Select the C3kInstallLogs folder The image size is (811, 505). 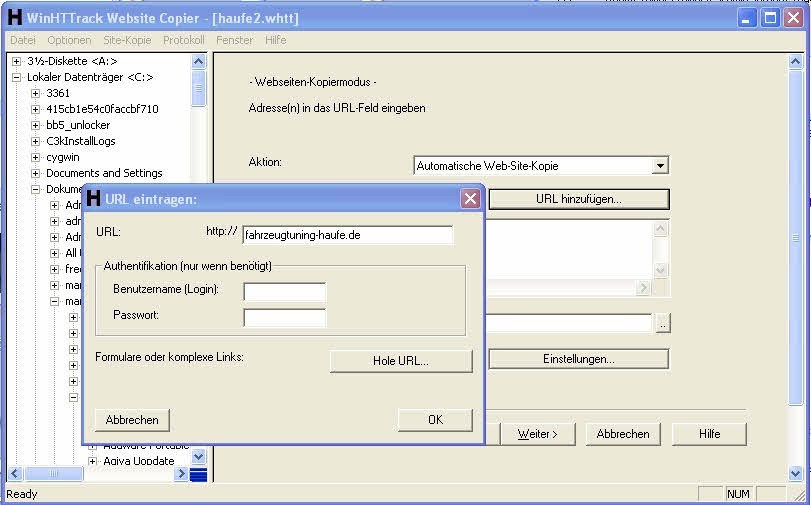[81, 141]
